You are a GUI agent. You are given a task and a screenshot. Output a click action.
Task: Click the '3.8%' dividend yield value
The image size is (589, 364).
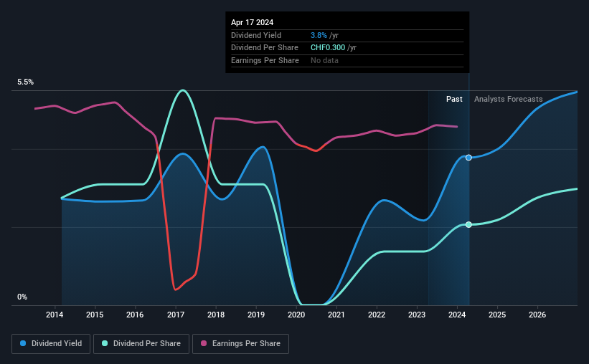click(x=319, y=35)
